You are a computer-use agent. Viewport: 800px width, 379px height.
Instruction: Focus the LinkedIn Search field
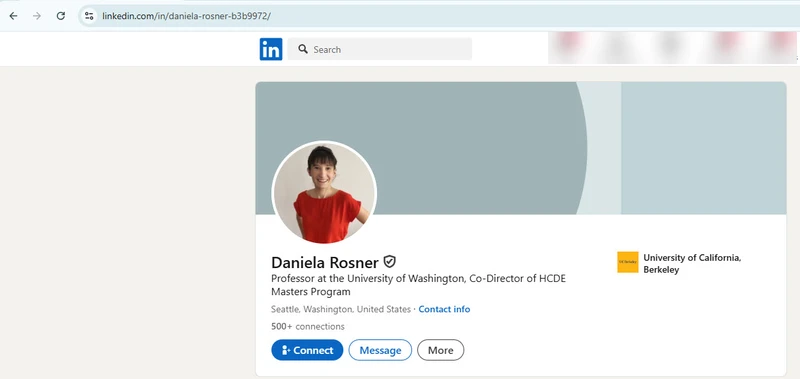coord(380,49)
